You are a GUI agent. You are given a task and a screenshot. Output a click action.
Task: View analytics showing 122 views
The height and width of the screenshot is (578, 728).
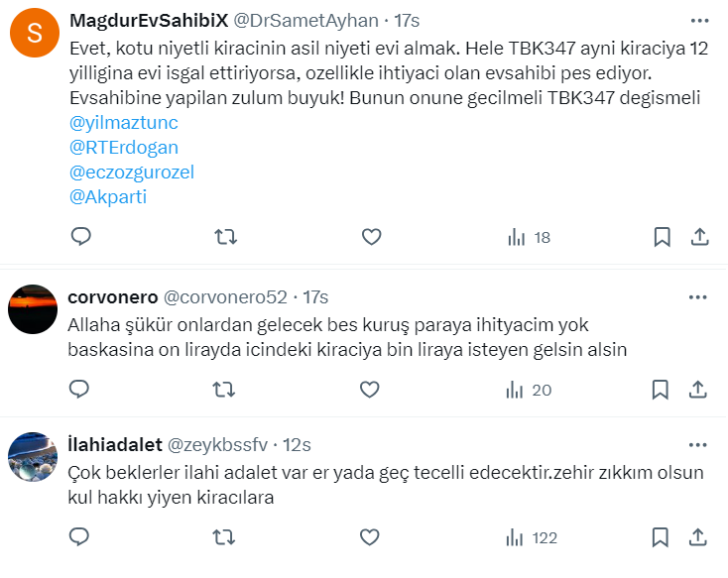531,537
